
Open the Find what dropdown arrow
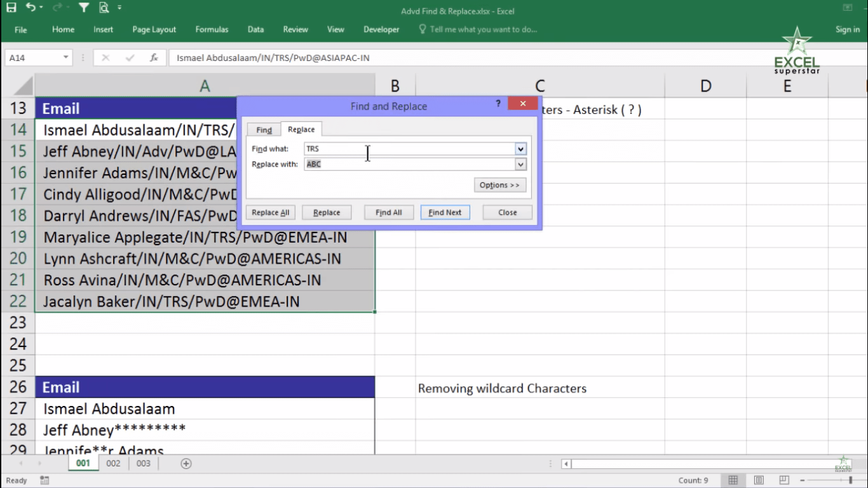point(520,148)
